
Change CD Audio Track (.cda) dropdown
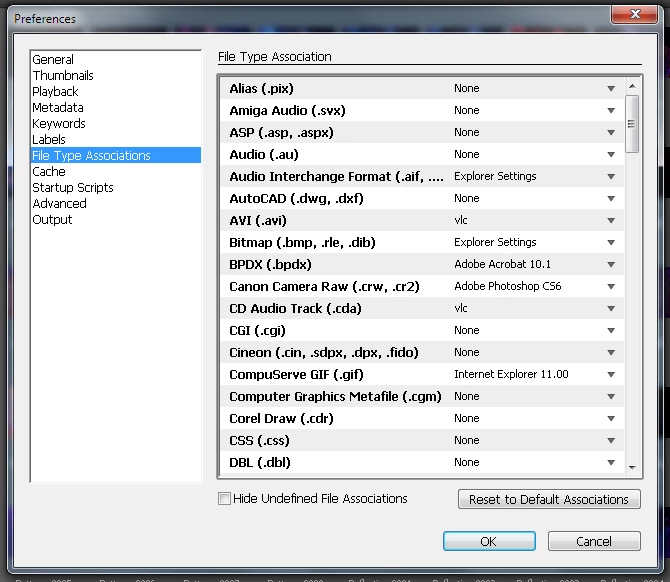coord(611,309)
